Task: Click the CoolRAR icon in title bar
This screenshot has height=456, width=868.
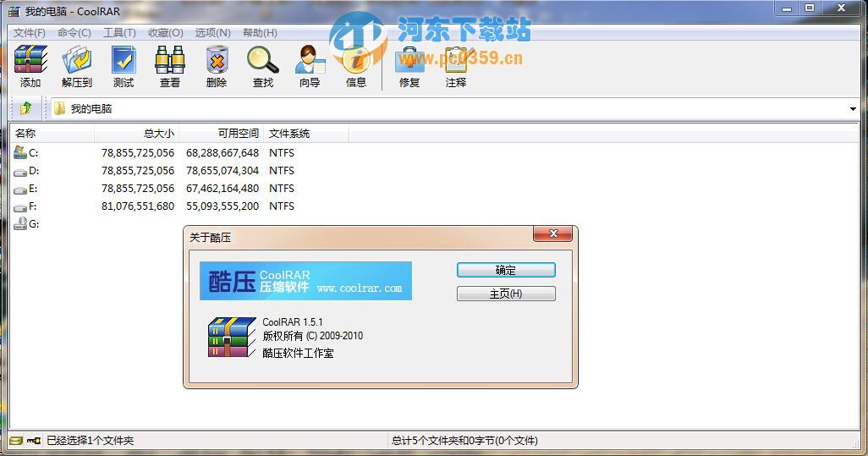Action: click(14, 11)
